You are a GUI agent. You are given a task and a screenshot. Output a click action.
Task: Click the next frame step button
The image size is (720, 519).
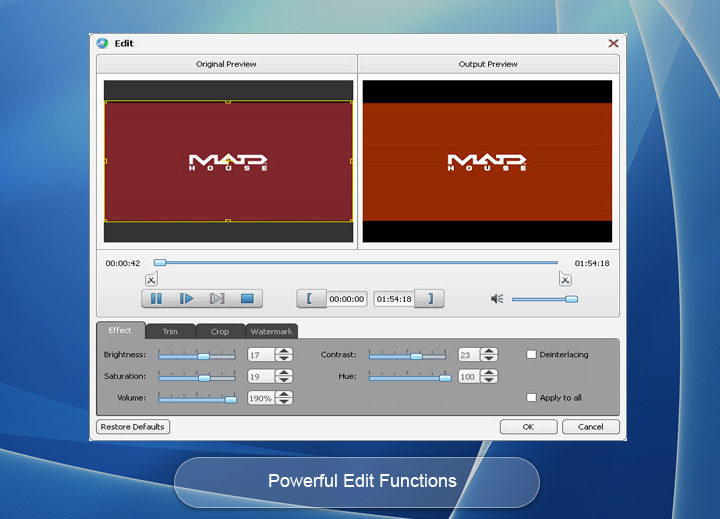click(x=217, y=299)
